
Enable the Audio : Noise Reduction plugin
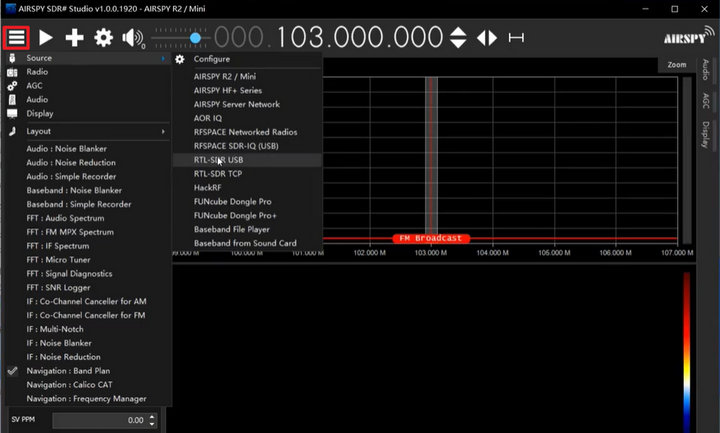pos(69,162)
